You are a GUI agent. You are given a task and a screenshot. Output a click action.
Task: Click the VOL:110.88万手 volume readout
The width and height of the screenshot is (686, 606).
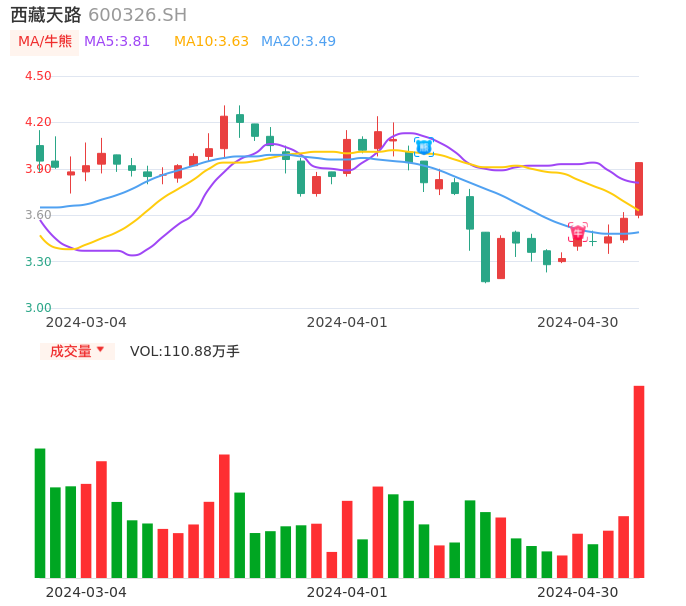pyautogui.click(x=185, y=351)
